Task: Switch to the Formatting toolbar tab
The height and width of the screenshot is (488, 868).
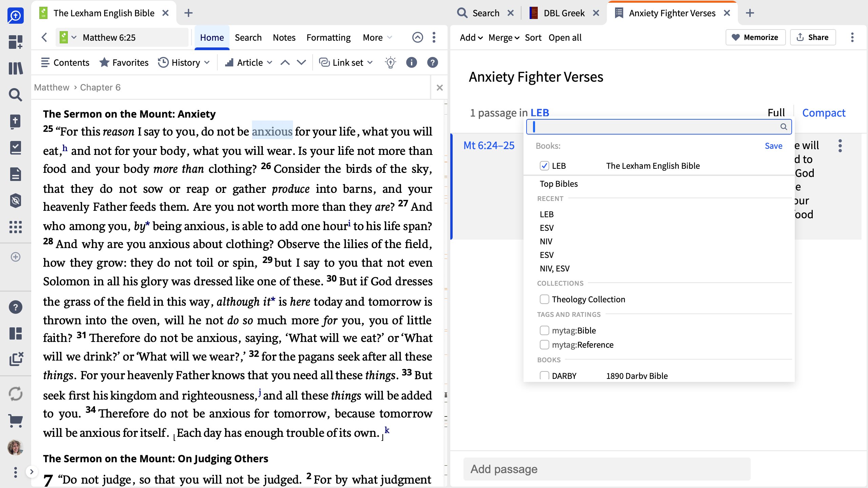Action: coord(328,37)
